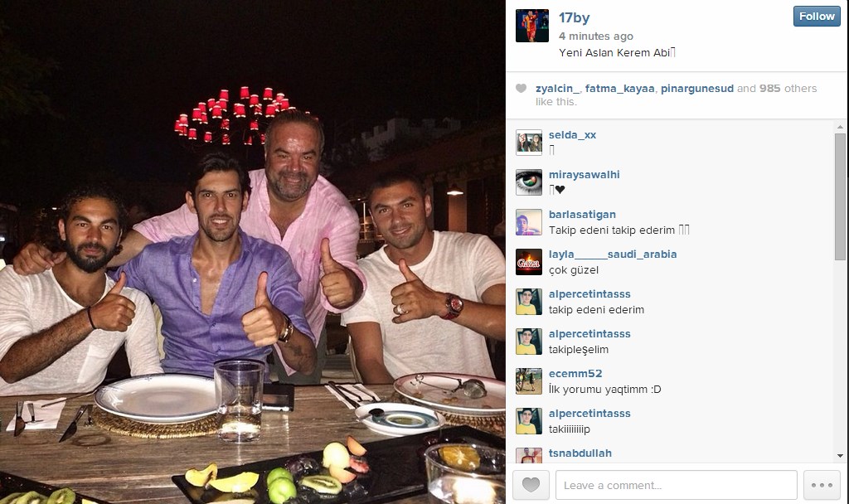Follow the 17by account
Image resolution: width=849 pixels, height=504 pixels.
[817, 17]
